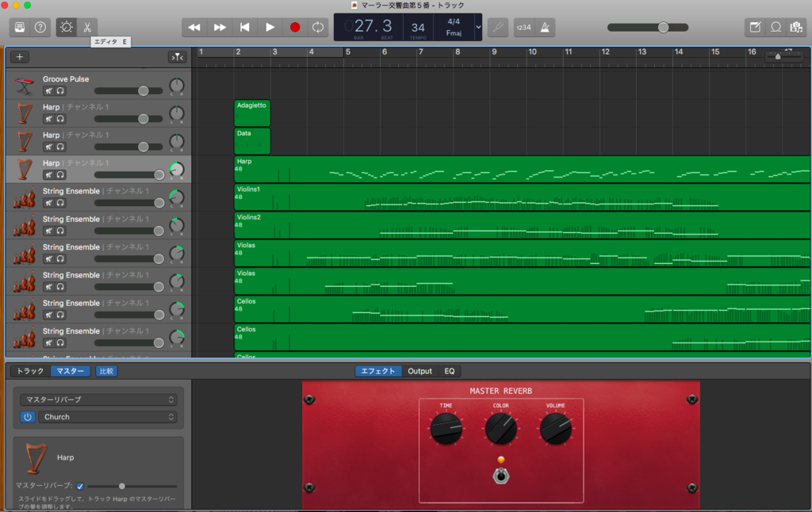Open the Library panel icon
812x512 pixels.
[x=20, y=27]
